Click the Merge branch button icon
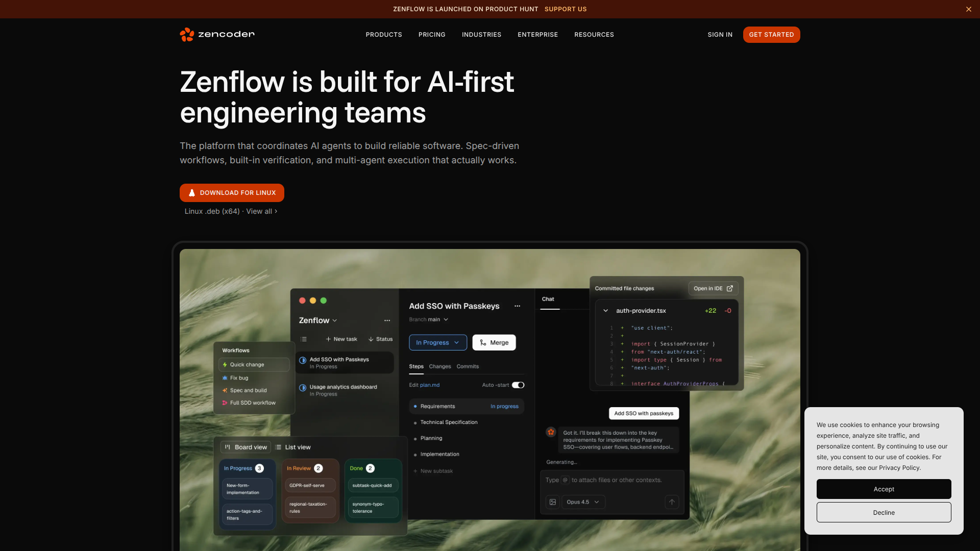Screen dimensions: 980x551 pos(482,342)
